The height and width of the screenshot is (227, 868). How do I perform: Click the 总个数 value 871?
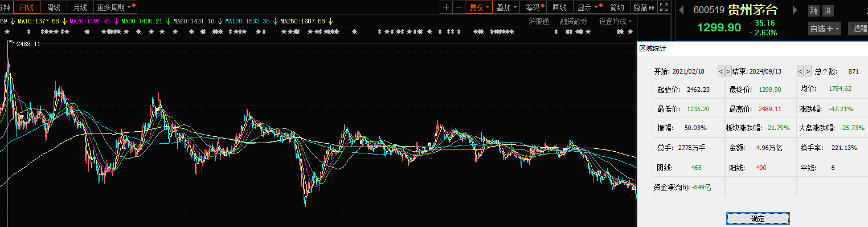pyautogui.click(x=853, y=71)
